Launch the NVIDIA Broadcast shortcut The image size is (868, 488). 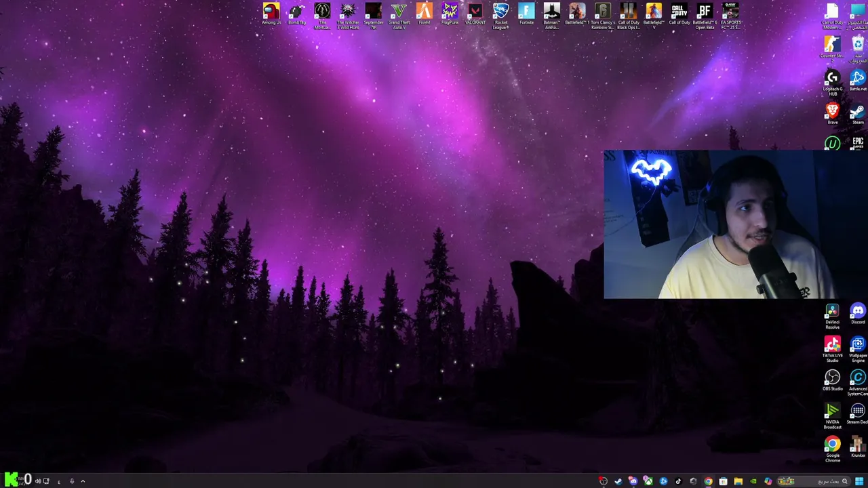pyautogui.click(x=832, y=416)
